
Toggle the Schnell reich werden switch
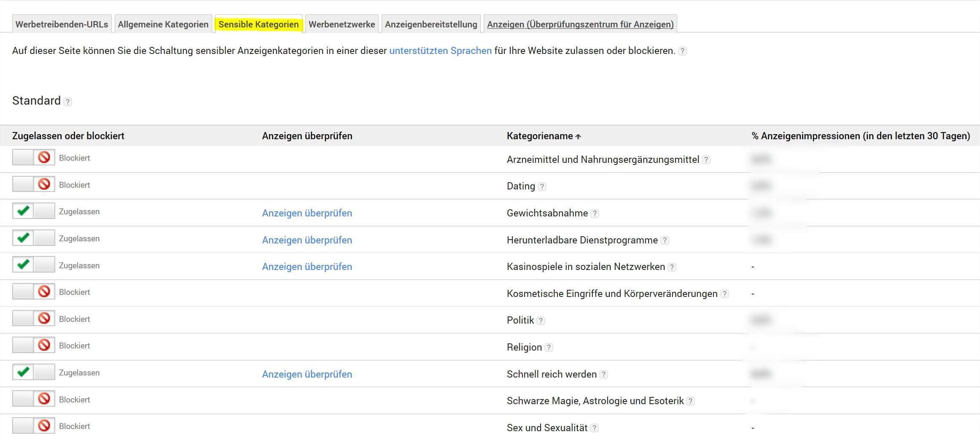pyautogui.click(x=34, y=372)
